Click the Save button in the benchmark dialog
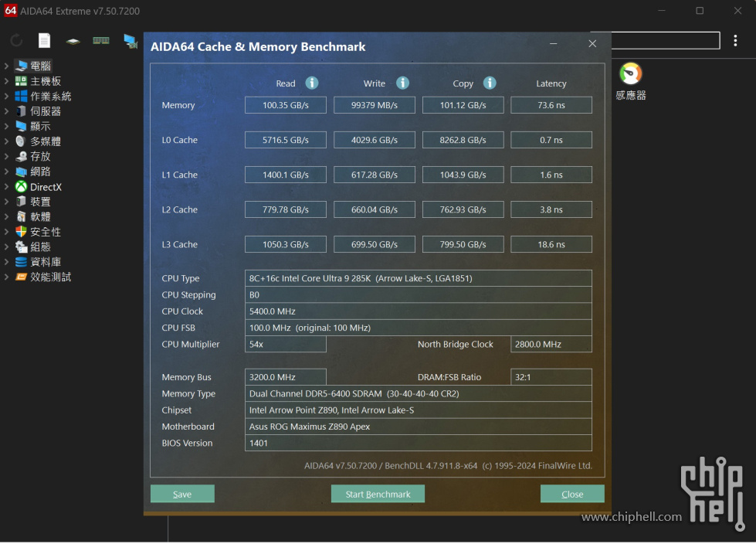Screen dimensions: 756x544 point(182,494)
